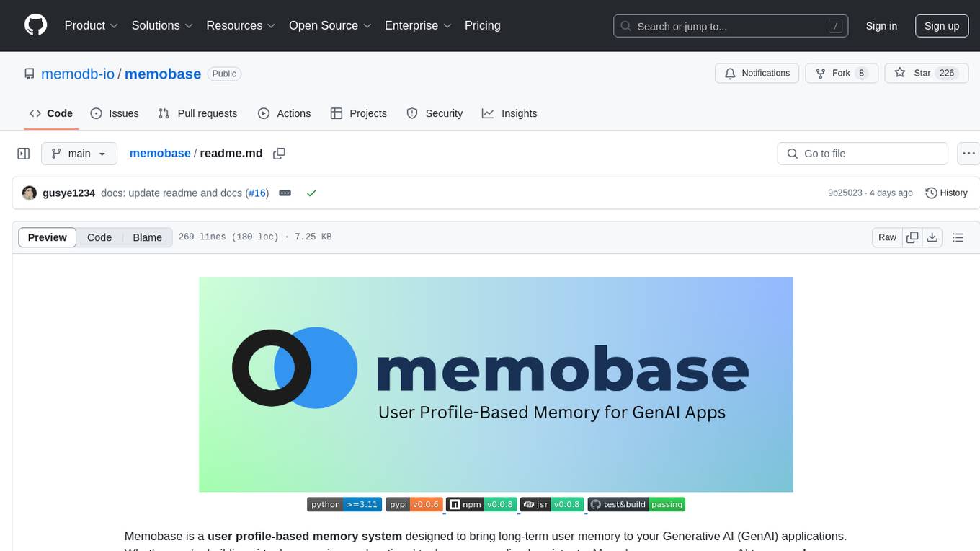View the commit status green checkmark

[311, 193]
